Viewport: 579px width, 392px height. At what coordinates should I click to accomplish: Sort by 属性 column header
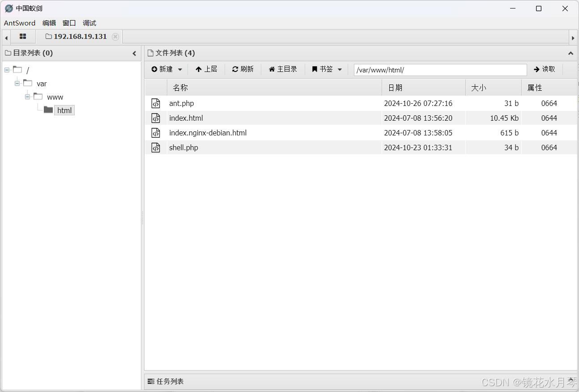549,88
